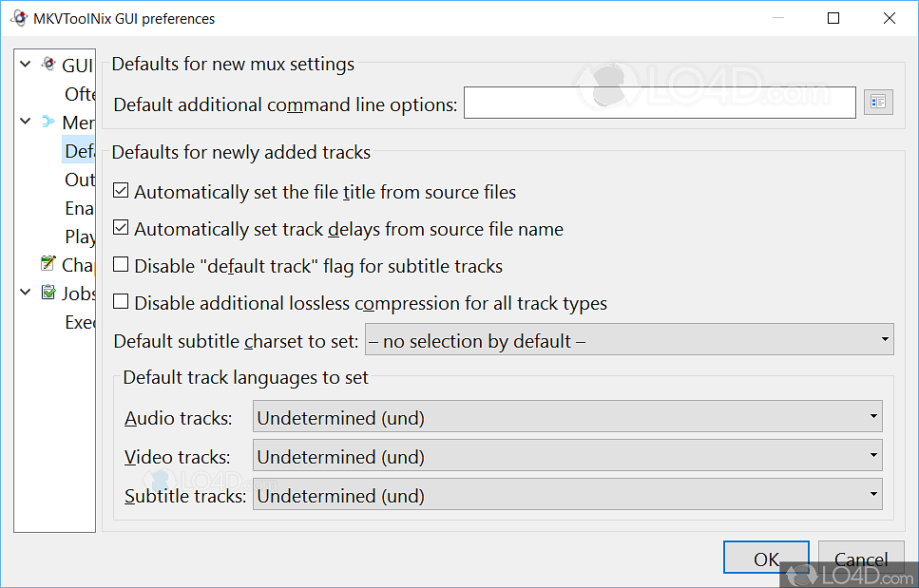Select the Output tree item under Merge

point(80,180)
